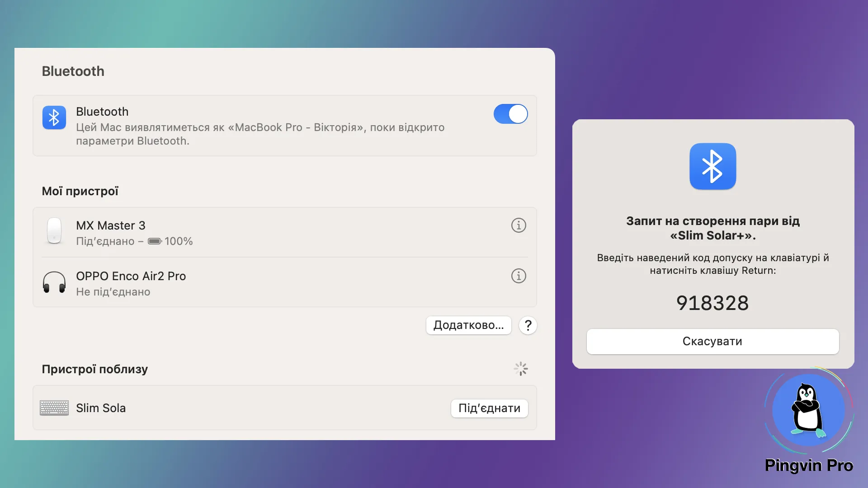Click the MX Master 3 battery indicator

point(155,241)
